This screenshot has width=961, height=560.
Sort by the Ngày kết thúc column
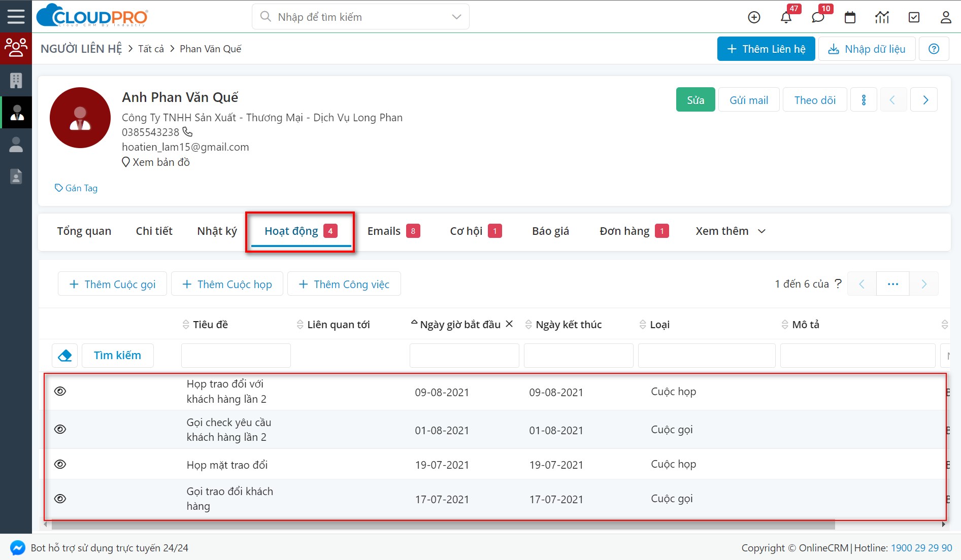click(564, 325)
